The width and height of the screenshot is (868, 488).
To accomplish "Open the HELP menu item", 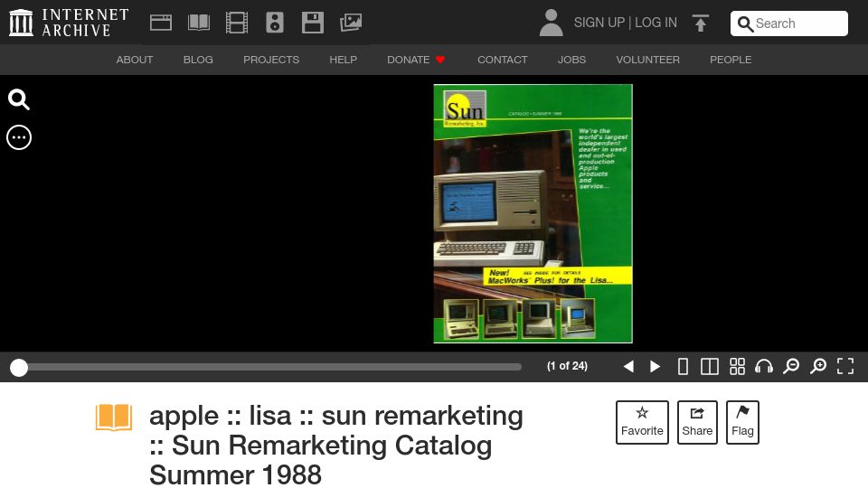I will pyautogui.click(x=344, y=60).
